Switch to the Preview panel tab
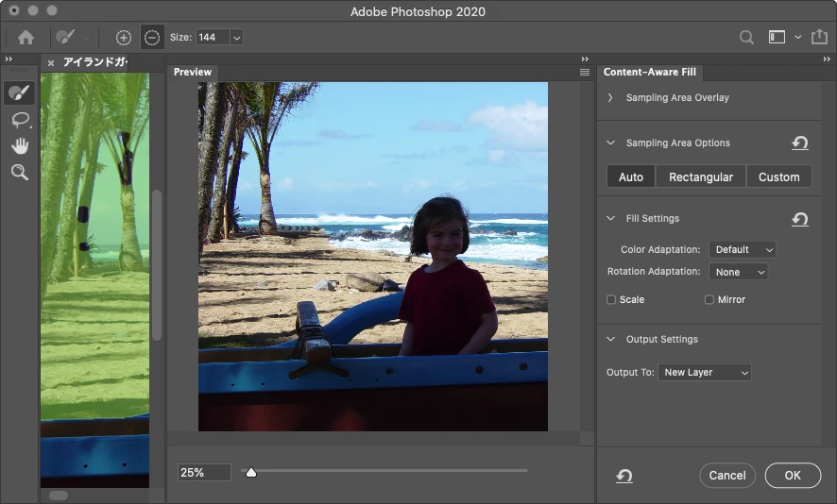This screenshot has width=837, height=504. tap(192, 72)
